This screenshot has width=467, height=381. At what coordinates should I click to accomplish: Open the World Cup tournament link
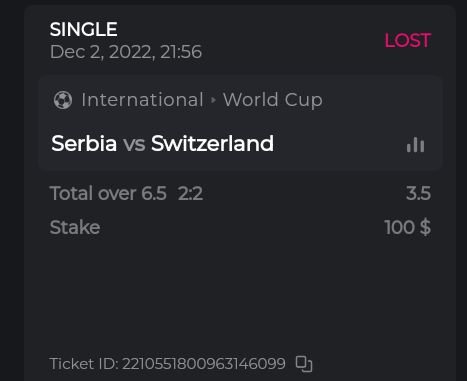(273, 100)
